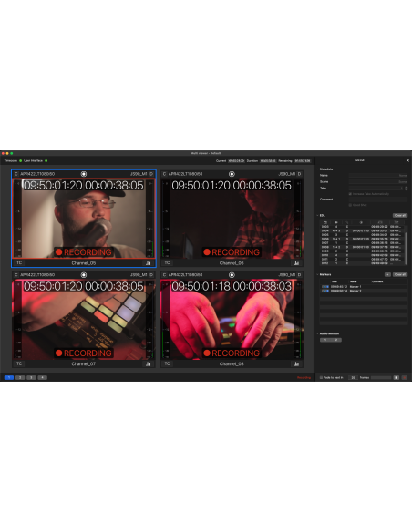Viewport: 412px width, 532px height.
Task: Click the D button on Channel_06 header
Action: point(299,174)
